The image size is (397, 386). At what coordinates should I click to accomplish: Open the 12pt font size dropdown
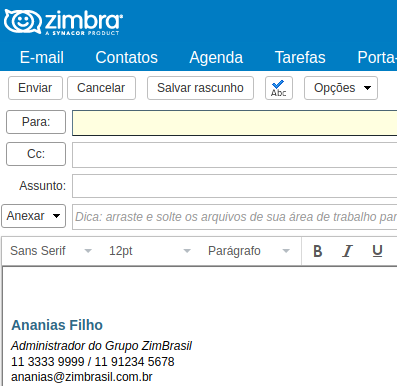(x=150, y=251)
